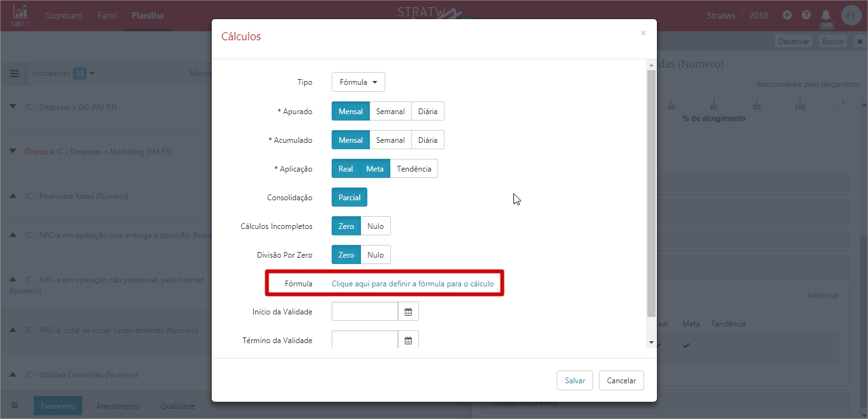Select Semanal for Apurado
The image size is (868, 419).
[x=390, y=111]
